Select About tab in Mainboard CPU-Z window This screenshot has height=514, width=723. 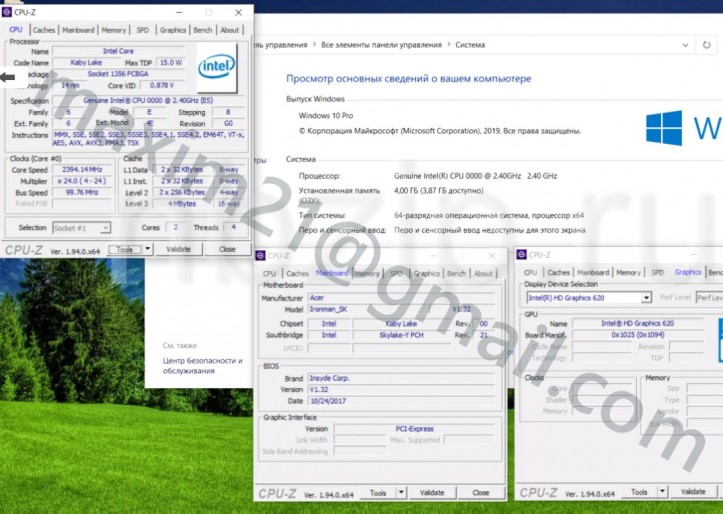(483, 273)
